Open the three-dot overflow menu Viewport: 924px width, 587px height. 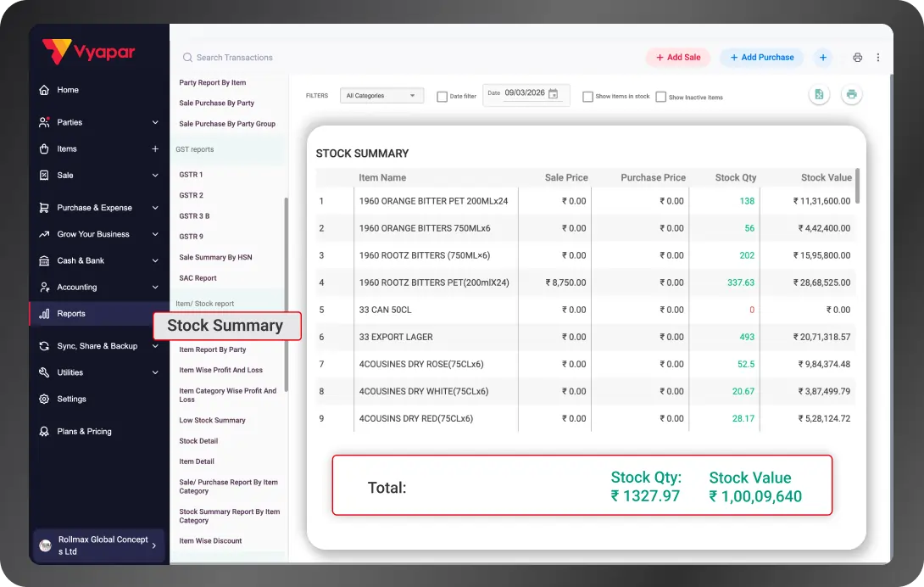(x=877, y=57)
